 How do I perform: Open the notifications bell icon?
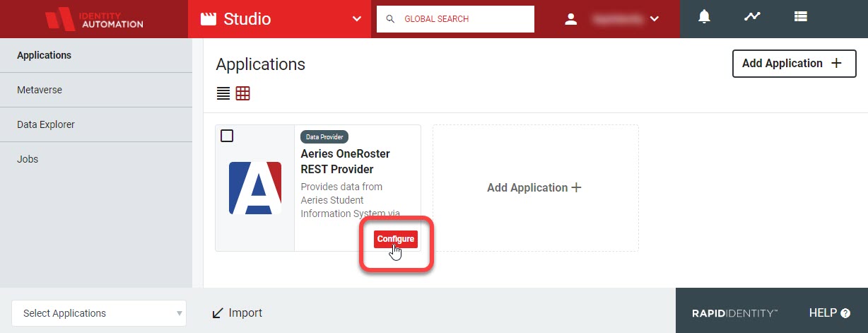[704, 17]
